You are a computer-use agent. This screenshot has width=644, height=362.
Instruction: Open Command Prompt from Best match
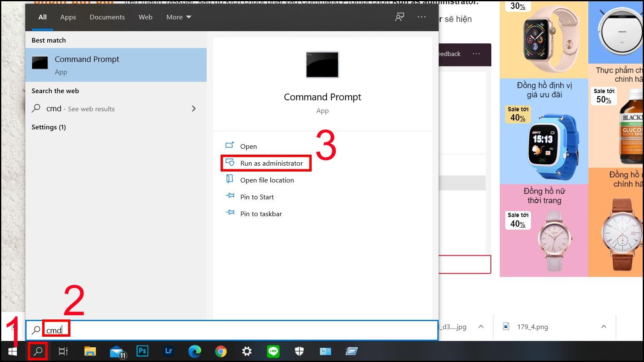click(x=87, y=64)
